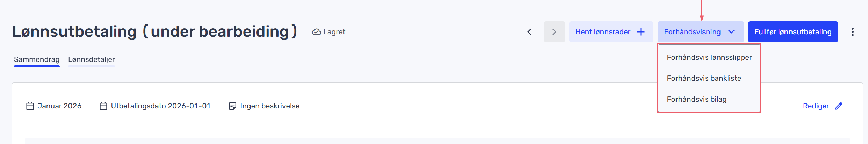Click the Rediger link text
868x144 pixels.
pyautogui.click(x=816, y=106)
